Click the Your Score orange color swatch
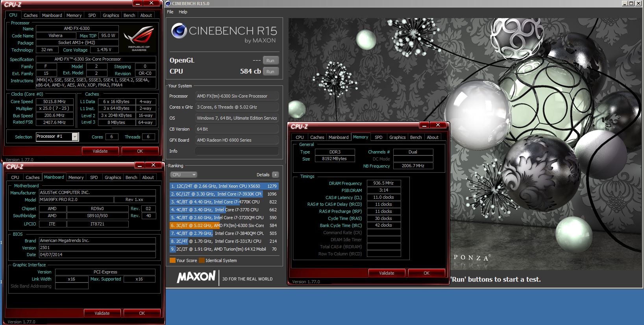644x325 pixels. click(172, 260)
